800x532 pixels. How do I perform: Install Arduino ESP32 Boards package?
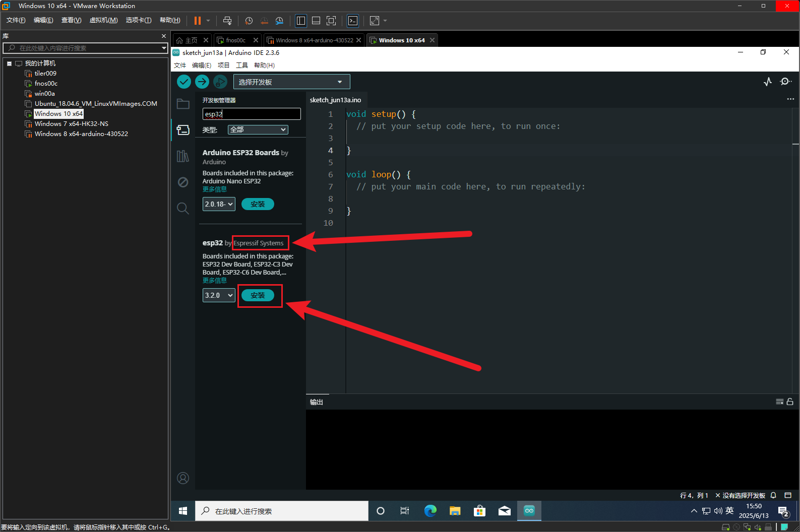pyautogui.click(x=258, y=204)
